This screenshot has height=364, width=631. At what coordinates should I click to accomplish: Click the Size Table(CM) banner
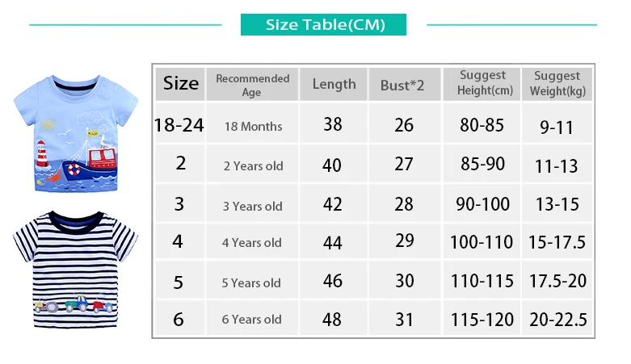(323, 24)
